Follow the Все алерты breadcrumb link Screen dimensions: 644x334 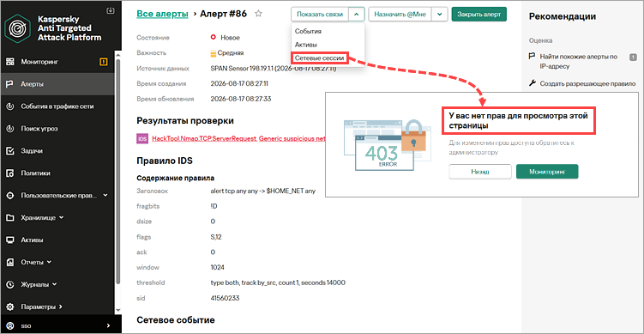(162, 14)
